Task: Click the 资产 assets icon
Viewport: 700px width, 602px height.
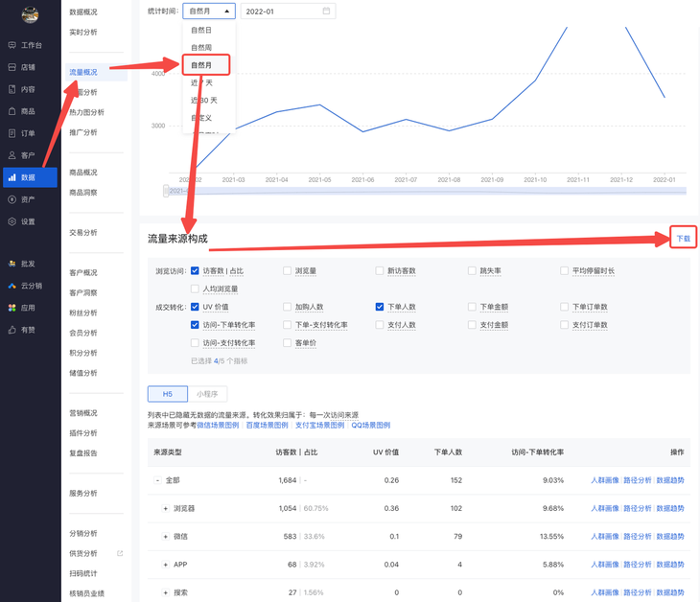Action: (x=12, y=199)
